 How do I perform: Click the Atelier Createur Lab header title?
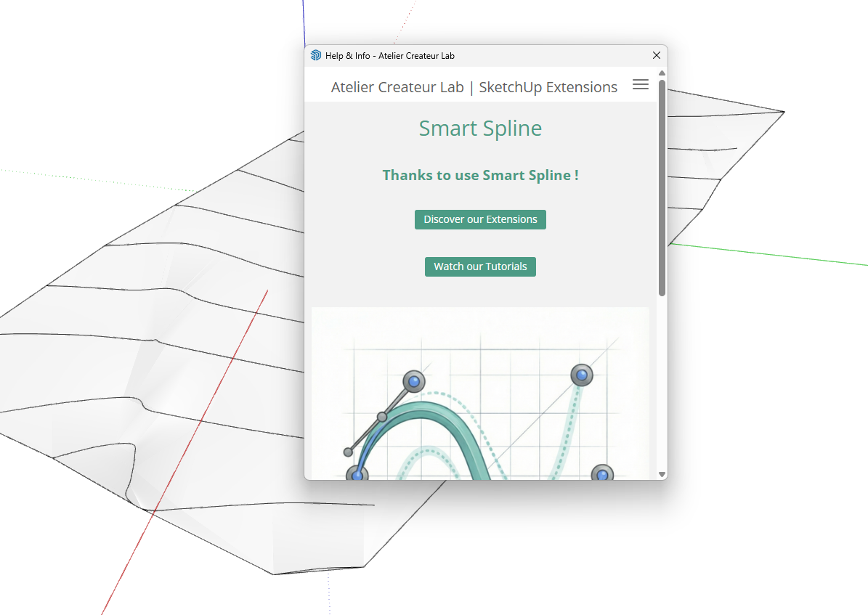coord(474,87)
